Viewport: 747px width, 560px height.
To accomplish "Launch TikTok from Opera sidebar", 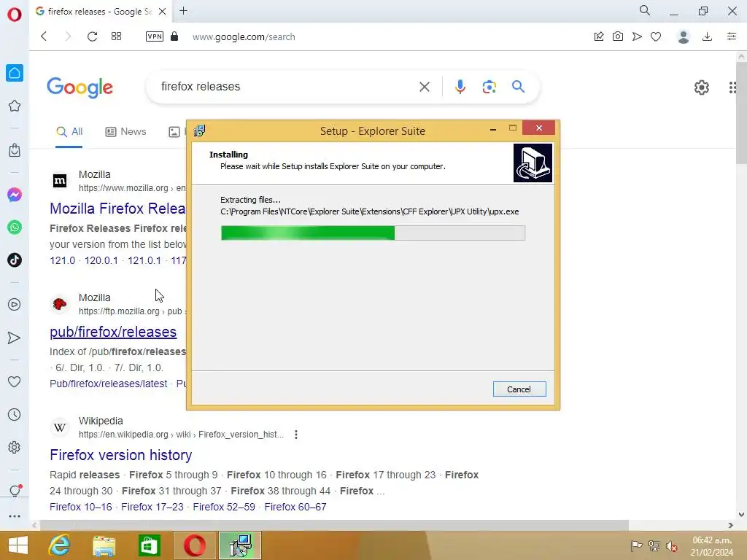I will point(15,260).
